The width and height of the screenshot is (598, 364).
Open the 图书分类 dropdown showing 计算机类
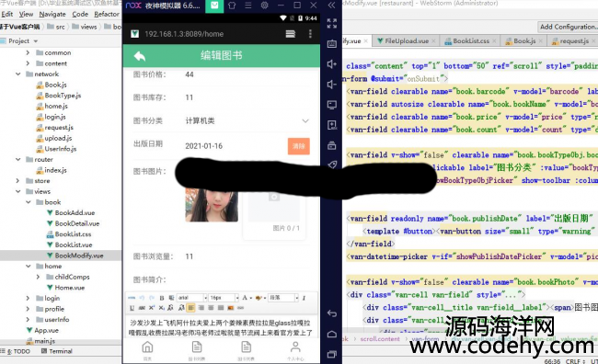[221, 120]
